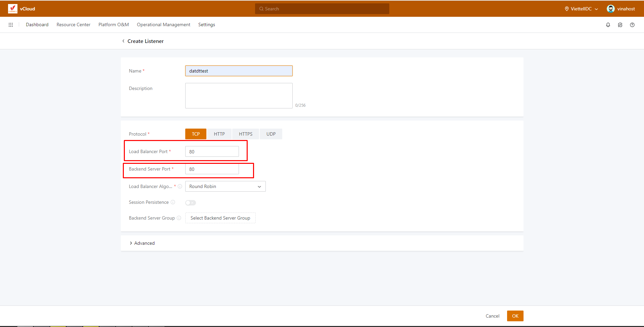Enable the Session Persistence toggle
The image size is (644, 327).
click(190, 202)
